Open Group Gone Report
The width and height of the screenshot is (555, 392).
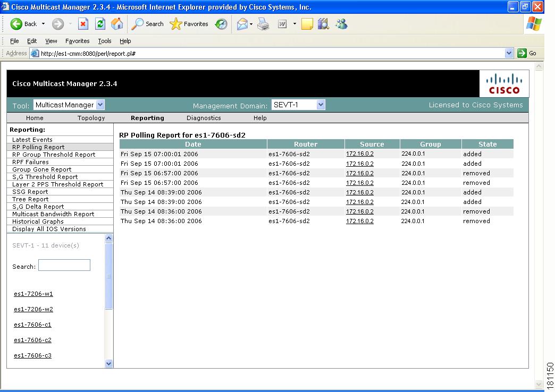42,169
